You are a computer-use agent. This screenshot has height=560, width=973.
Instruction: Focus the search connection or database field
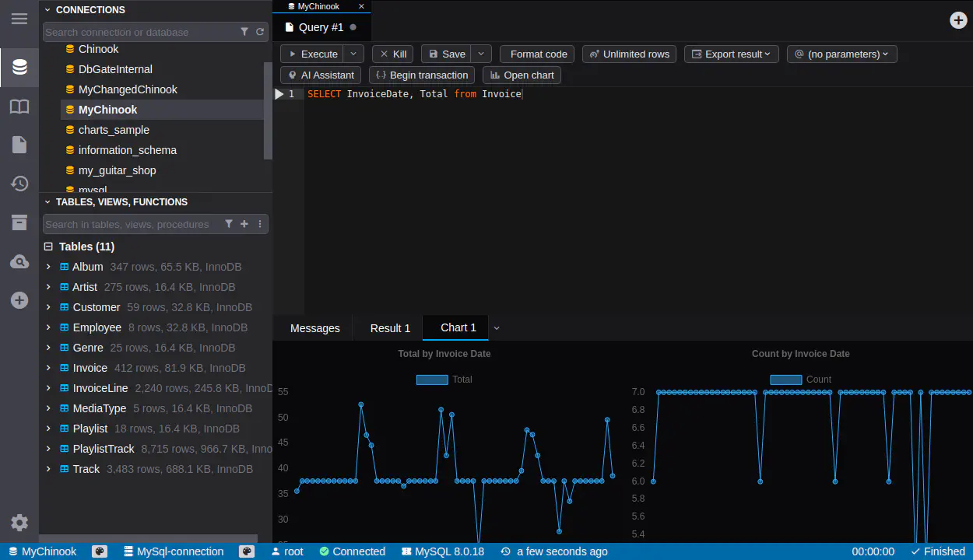pyautogui.click(x=140, y=32)
